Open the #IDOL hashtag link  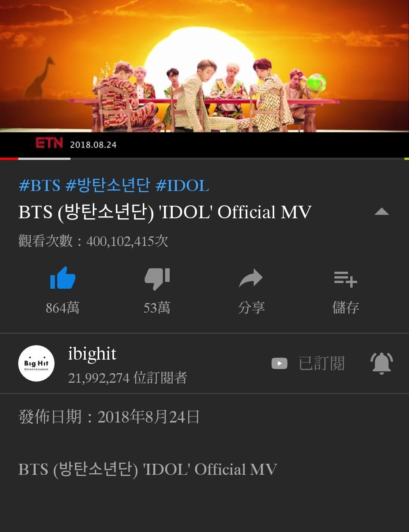click(x=182, y=186)
